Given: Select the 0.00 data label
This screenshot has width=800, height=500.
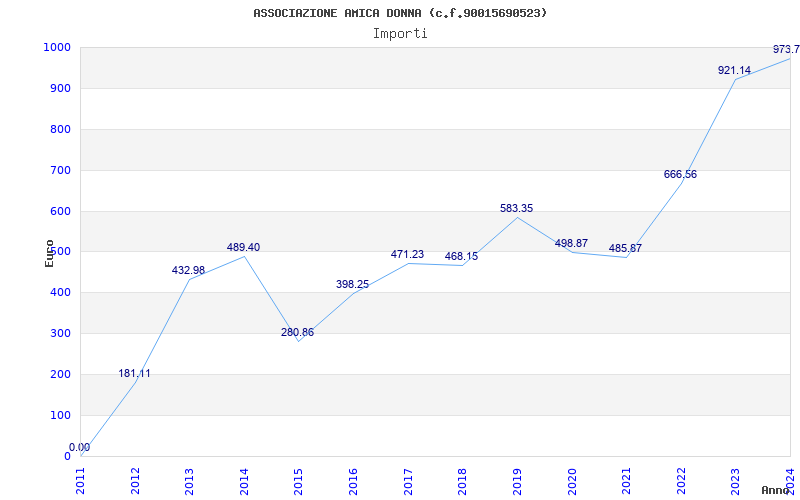Looking at the screenshot, I should click(x=80, y=447).
